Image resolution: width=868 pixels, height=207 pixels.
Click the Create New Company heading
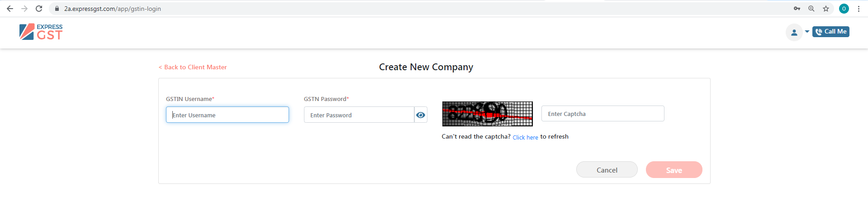(x=426, y=67)
